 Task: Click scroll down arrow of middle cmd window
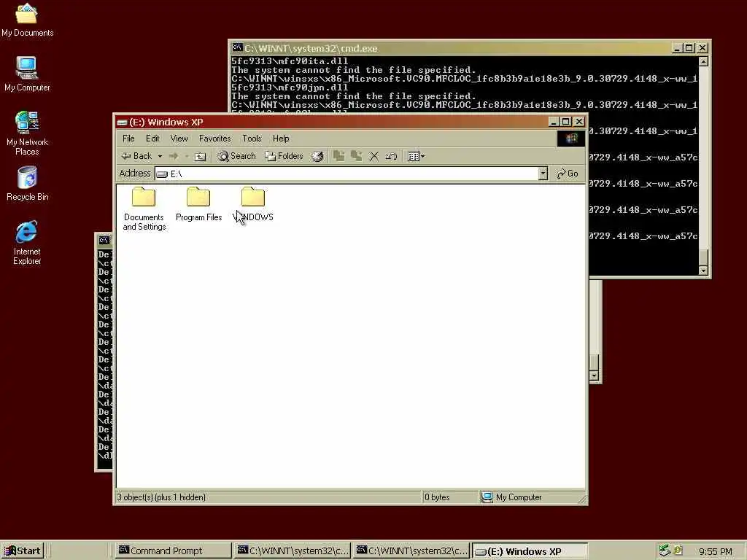[594, 376]
